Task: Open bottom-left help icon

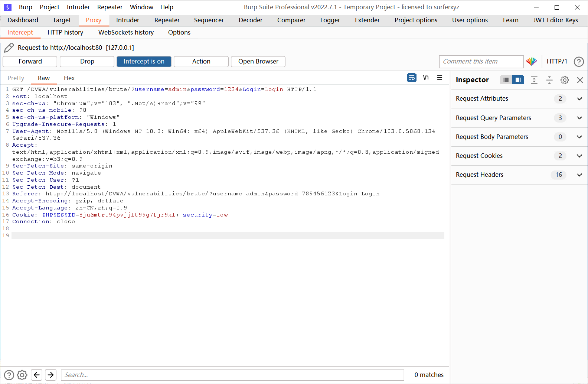Action: (9, 375)
